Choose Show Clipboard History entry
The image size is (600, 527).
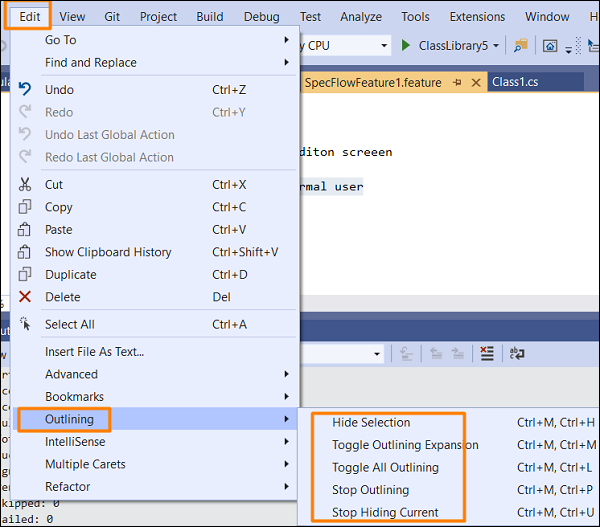click(155, 252)
